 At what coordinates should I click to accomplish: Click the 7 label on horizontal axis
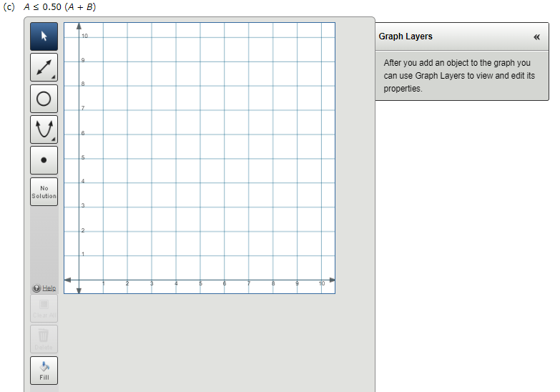point(249,283)
